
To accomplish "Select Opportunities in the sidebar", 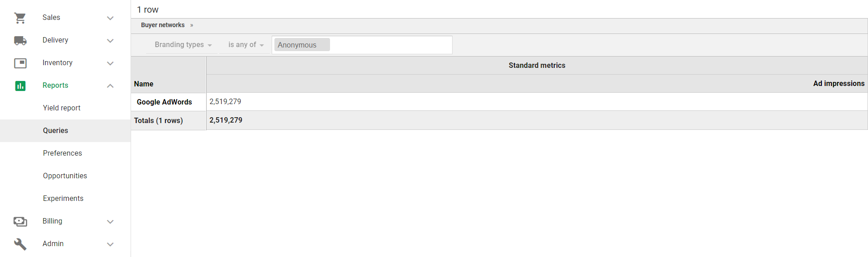I will [x=65, y=176].
